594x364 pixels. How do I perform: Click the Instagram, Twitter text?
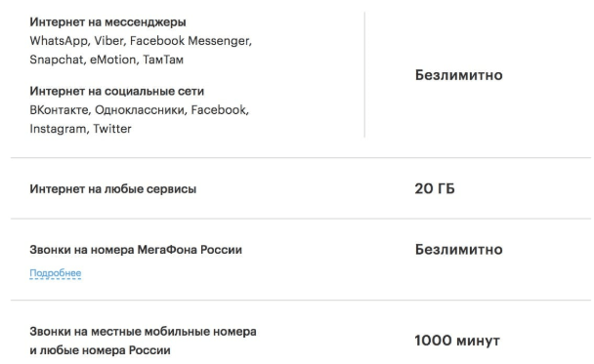(x=80, y=129)
